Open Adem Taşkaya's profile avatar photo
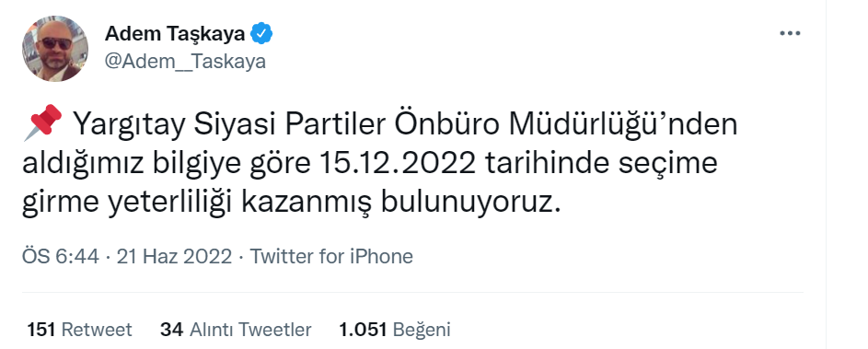The width and height of the screenshot is (868, 349). click(55, 49)
